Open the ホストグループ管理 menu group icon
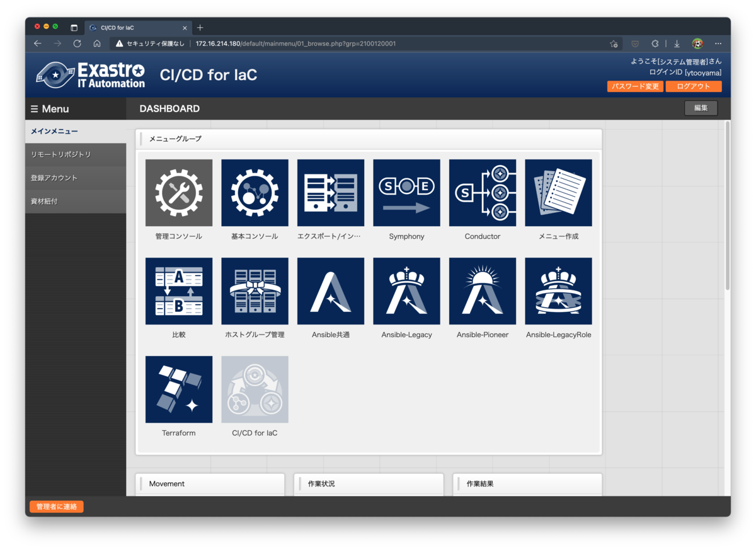The height and width of the screenshot is (550, 756). click(x=255, y=291)
